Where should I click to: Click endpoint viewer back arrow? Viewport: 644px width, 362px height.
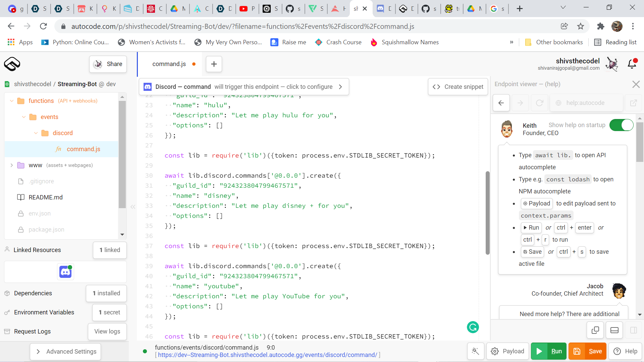point(501,103)
